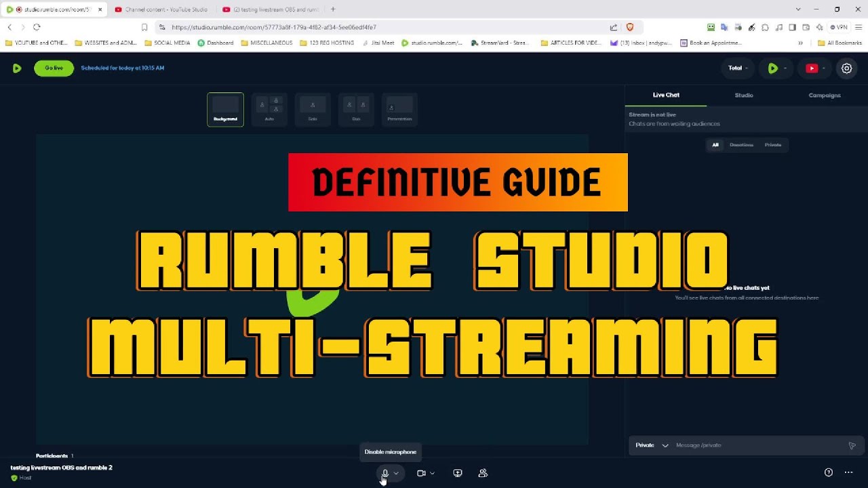Switch to the Campaigns tab
This screenshot has width=868, height=488.
pos(825,95)
